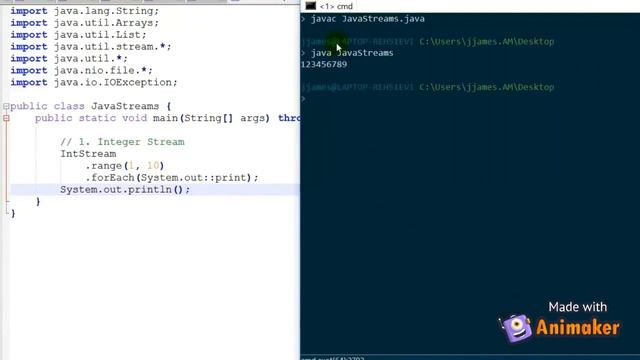Click the 'import java.util.*;' line
Image resolution: width=640 pixels, height=360 pixels.
click(69, 58)
